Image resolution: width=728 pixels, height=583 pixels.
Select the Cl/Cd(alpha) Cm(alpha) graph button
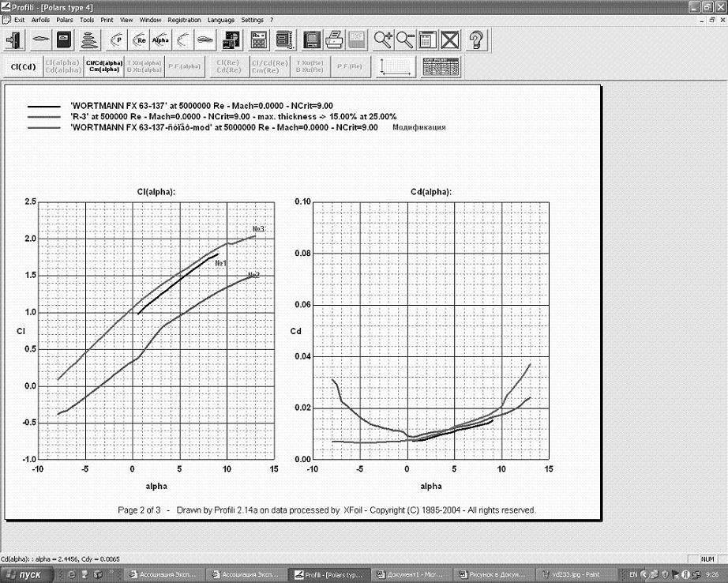(103, 67)
